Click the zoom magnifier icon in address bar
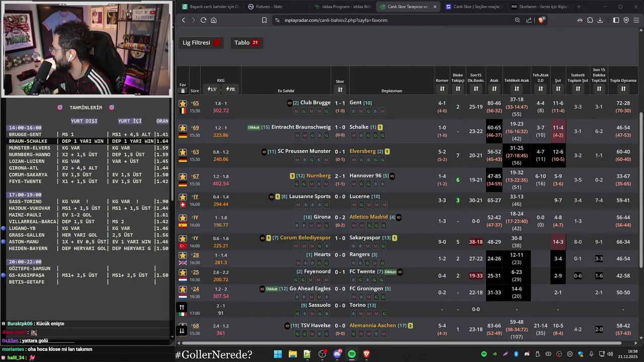This screenshot has height=362, width=644. pyautogui.click(x=517, y=20)
